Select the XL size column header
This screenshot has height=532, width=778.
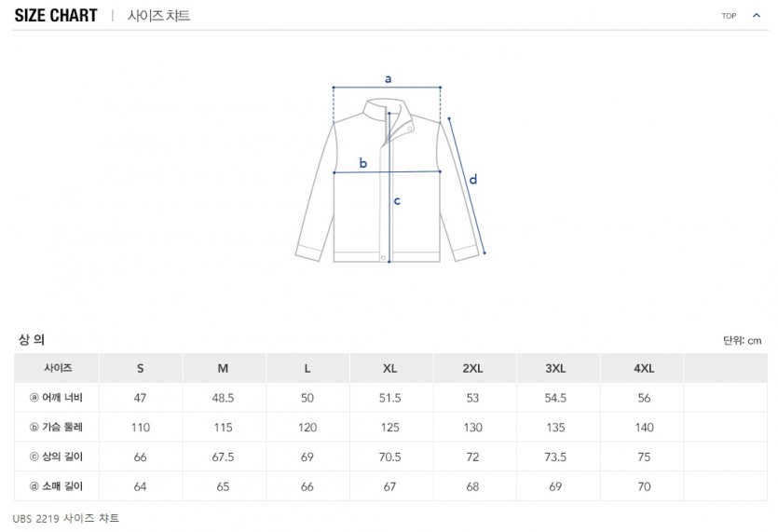(390, 368)
